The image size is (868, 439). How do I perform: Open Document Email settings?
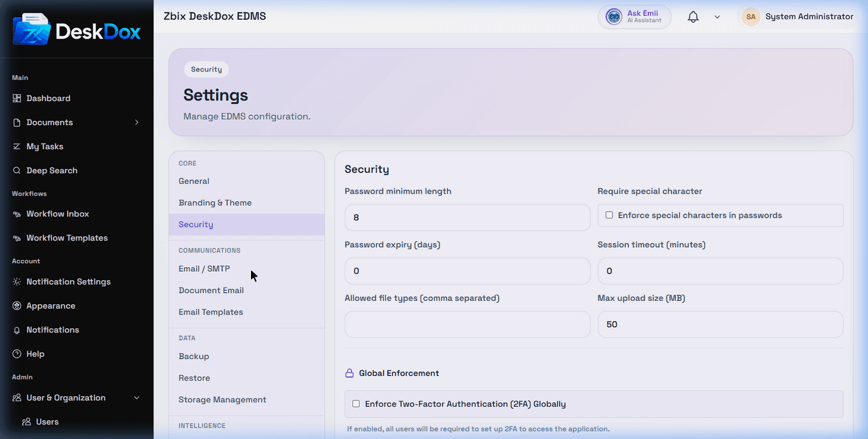246,290
